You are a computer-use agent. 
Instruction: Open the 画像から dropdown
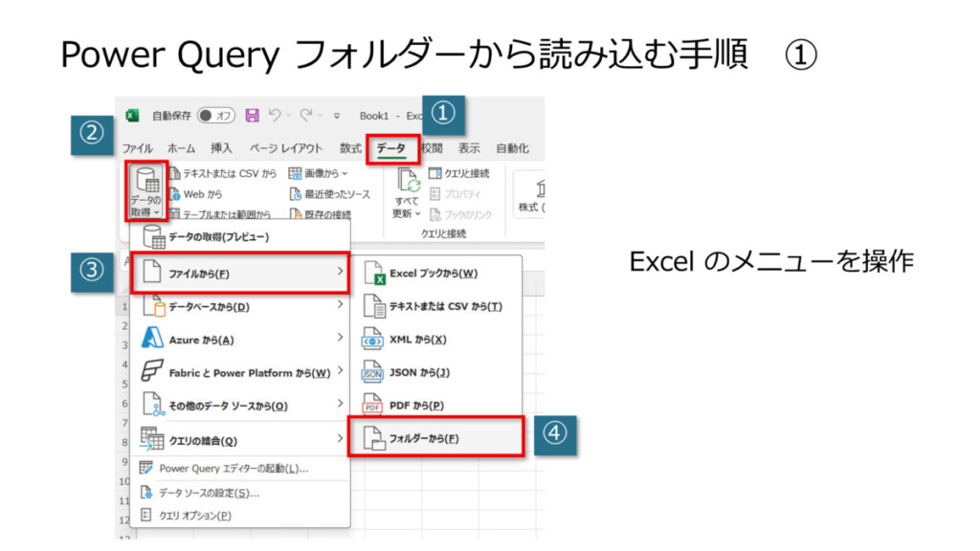coord(318,173)
